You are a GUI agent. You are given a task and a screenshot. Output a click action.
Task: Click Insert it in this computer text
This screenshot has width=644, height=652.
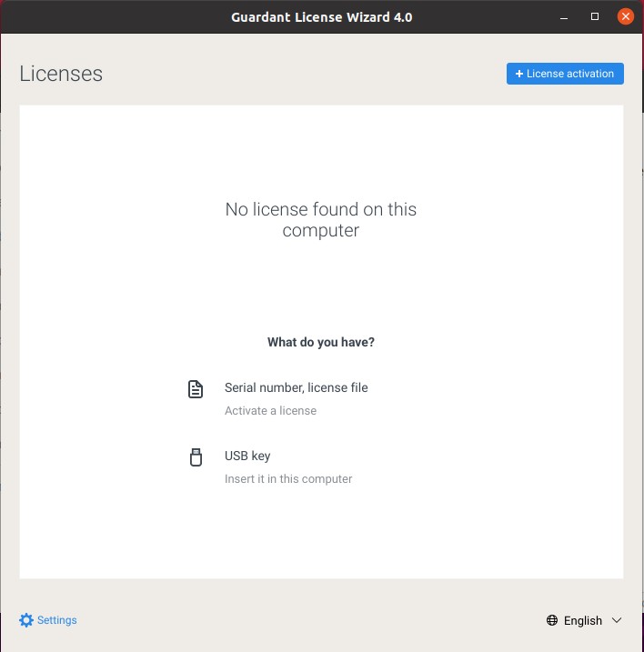click(288, 478)
